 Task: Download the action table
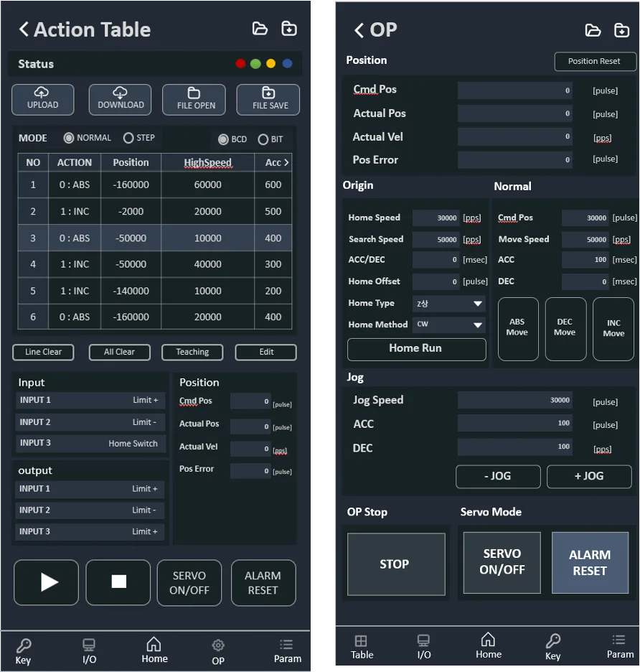(121, 100)
